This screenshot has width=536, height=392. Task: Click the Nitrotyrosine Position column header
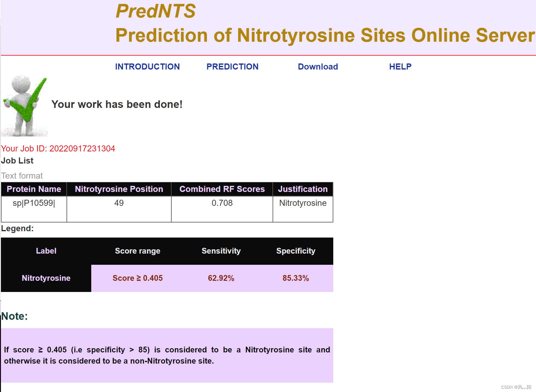(119, 189)
